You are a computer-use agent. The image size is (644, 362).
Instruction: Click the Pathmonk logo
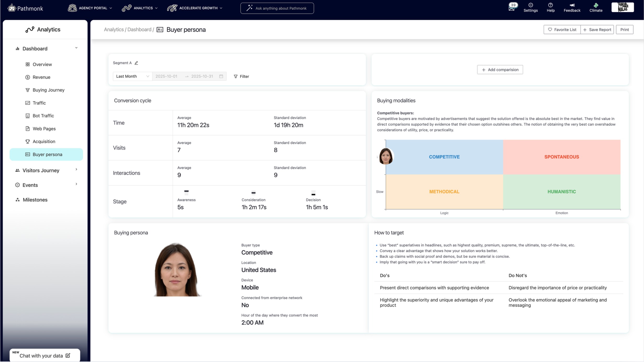(x=25, y=8)
